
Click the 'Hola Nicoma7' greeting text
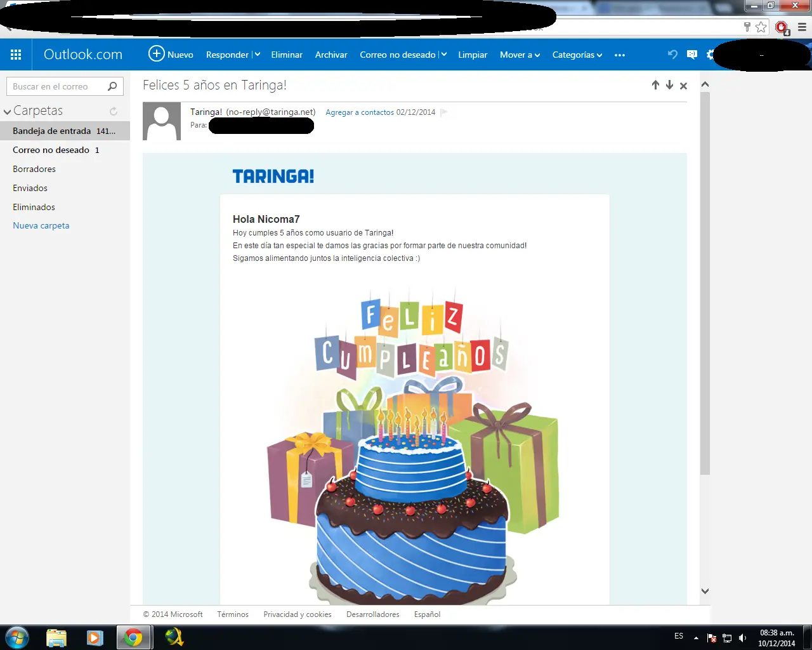[x=266, y=219]
